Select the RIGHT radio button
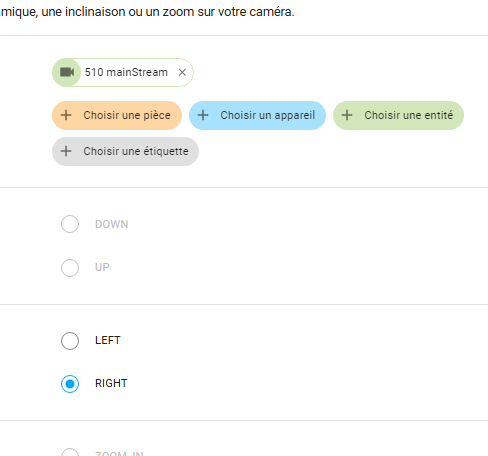Screen dimensions: 488x456 70,384
